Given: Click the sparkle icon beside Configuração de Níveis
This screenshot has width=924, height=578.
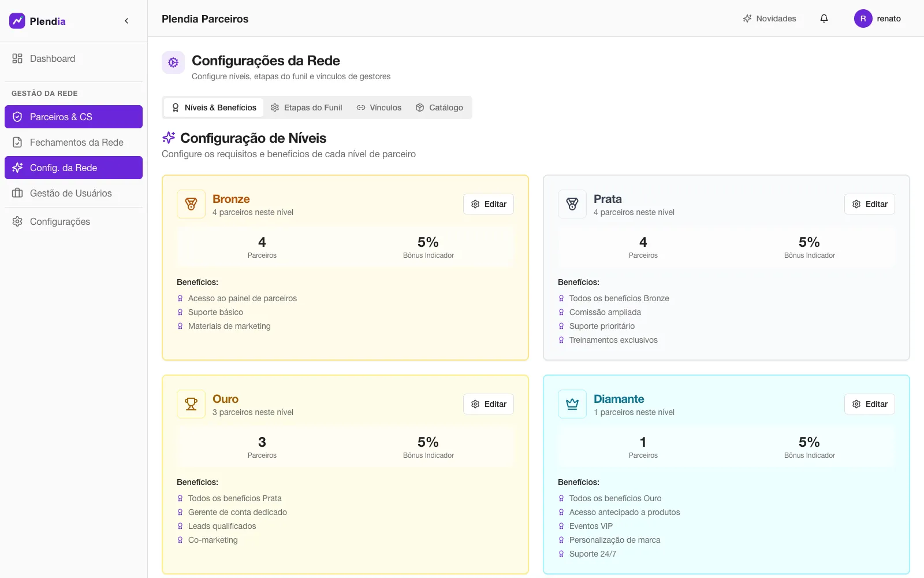Looking at the screenshot, I should pos(169,138).
